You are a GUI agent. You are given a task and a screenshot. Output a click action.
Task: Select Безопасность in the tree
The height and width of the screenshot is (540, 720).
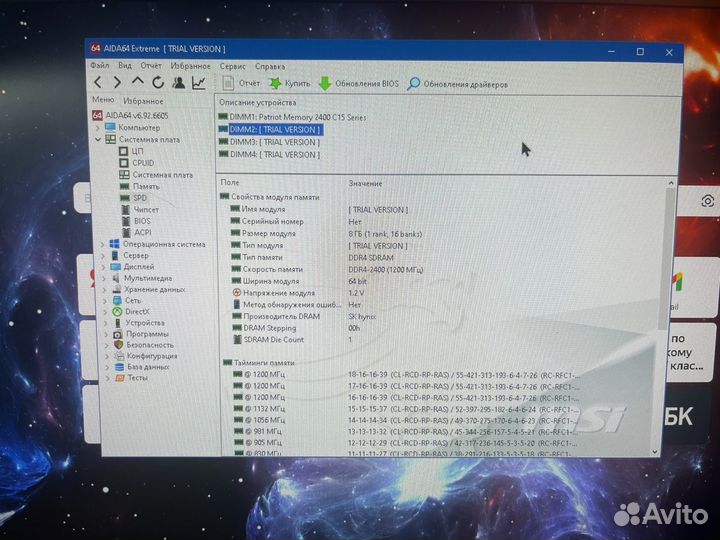(x=144, y=345)
